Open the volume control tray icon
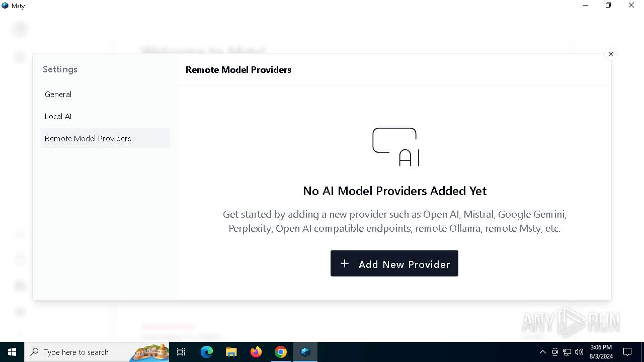This screenshot has width=644, height=362. tap(579, 352)
